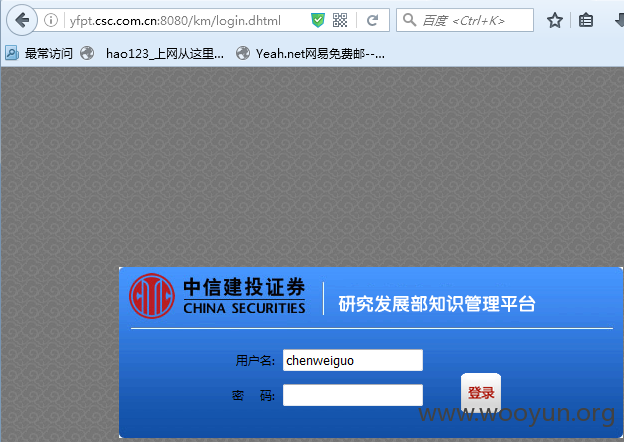Open the bookmarks list icon
Viewport: 624px width, 442px height.
(x=586, y=20)
